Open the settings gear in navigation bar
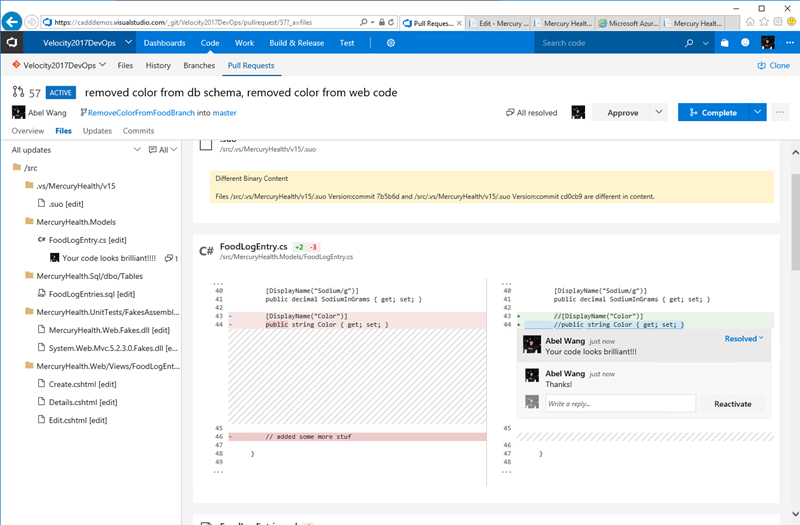This screenshot has width=800, height=525. pos(391,43)
